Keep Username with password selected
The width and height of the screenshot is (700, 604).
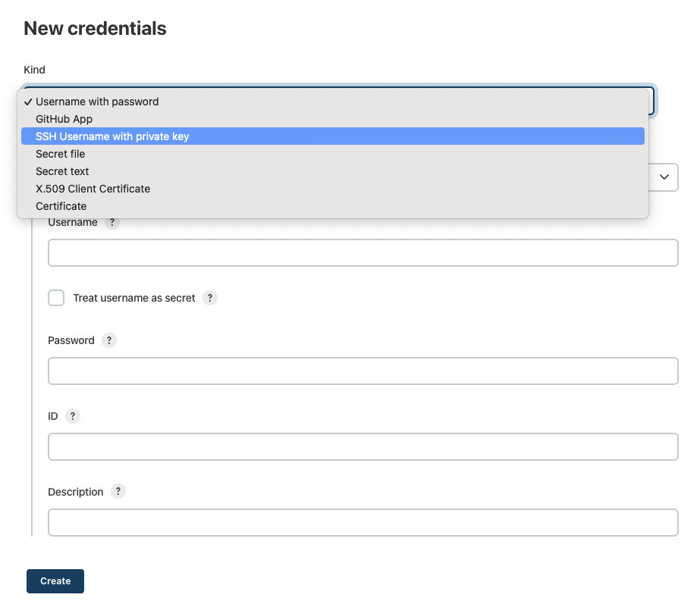[98, 102]
